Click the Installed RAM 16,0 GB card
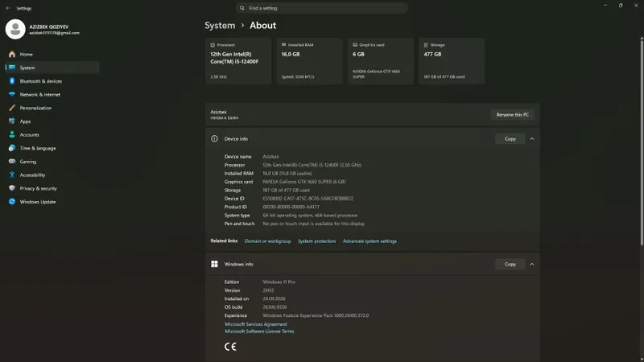Viewport: 644px width, 362px height. [x=309, y=61]
